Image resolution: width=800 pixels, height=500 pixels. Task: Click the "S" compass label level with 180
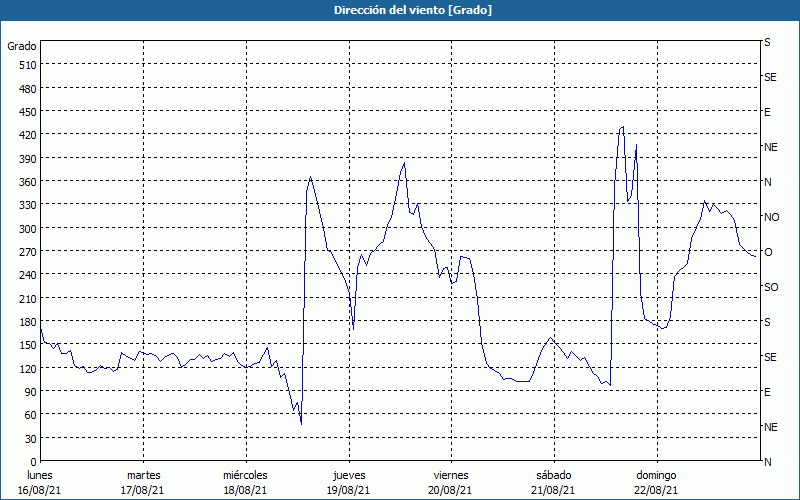coord(767,322)
